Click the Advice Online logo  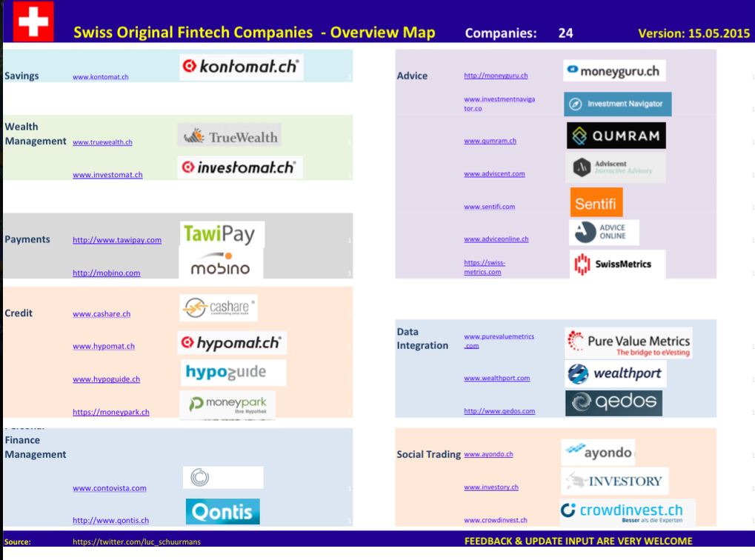(x=605, y=232)
